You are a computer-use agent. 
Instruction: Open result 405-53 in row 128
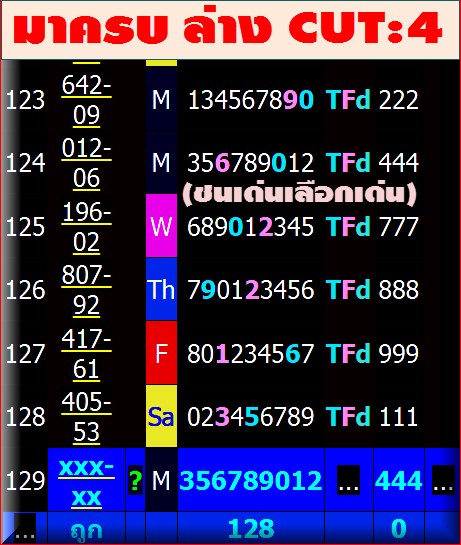point(86,417)
